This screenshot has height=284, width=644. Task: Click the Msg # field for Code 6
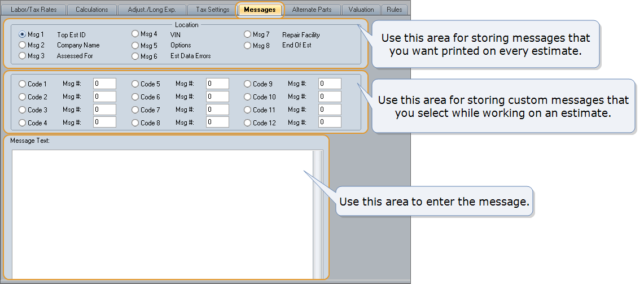217,97
